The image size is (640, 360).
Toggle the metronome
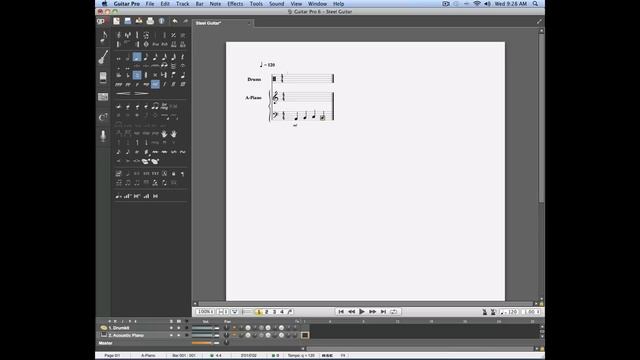click(484, 312)
